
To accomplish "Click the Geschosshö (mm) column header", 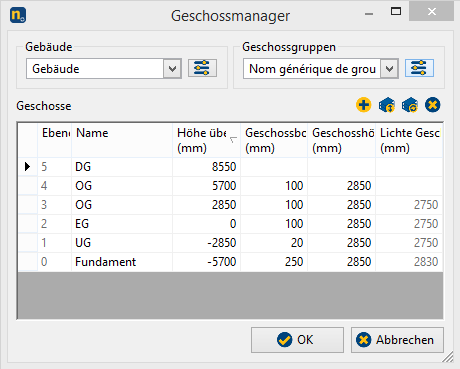I will (x=342, y=140).
